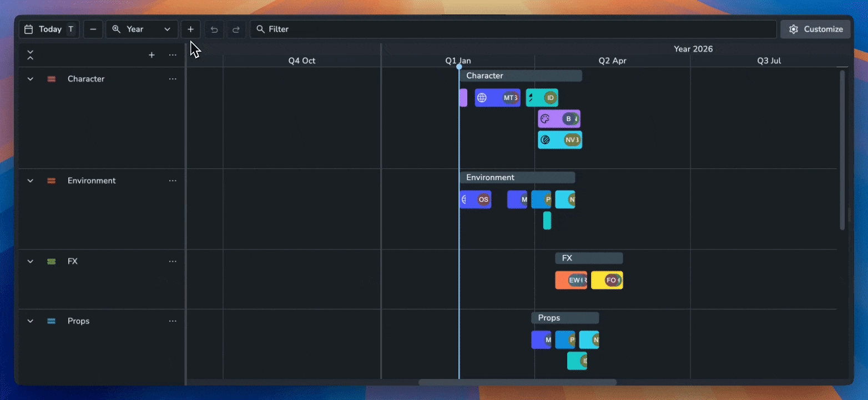Click the plus icon to add a sidebar row

point(152,55)
